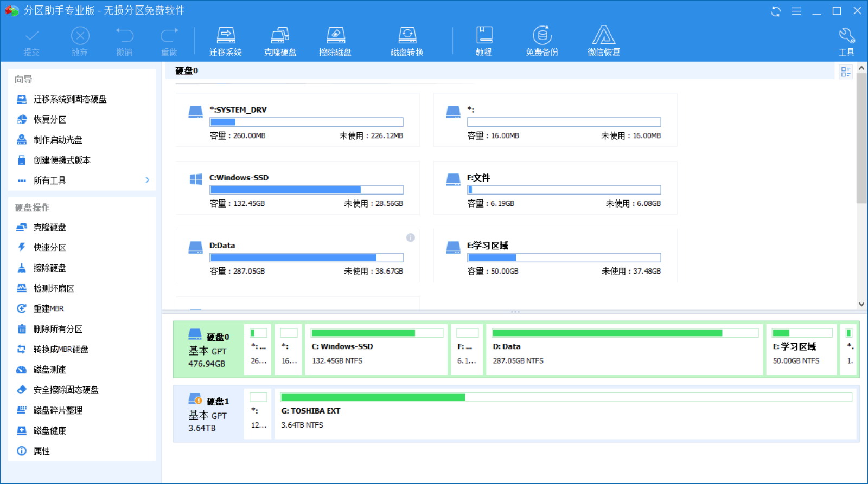Select the 擦除磁盘 toolbar icon

[x=335, y=42]
